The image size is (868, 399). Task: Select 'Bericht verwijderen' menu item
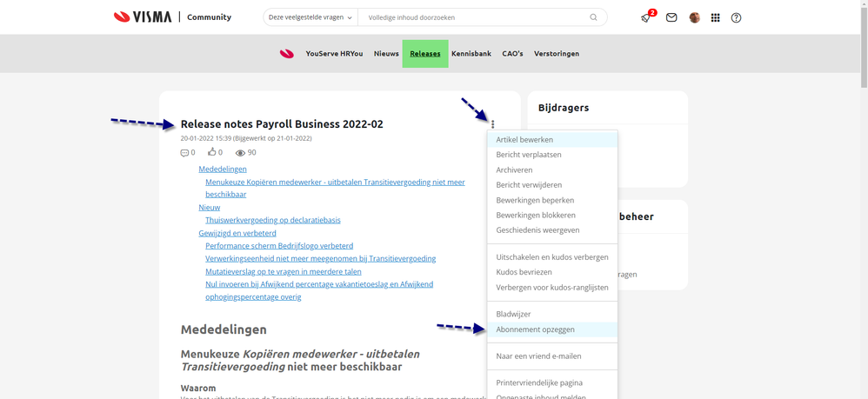tap(552, 185)
